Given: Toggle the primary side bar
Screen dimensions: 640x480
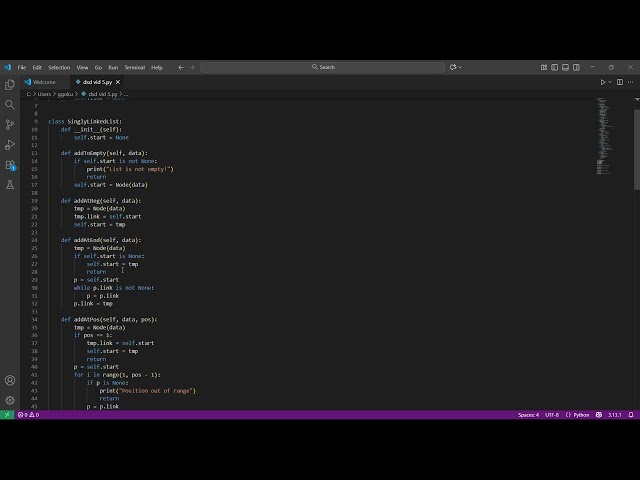Looking at the screenshot, I should pos(554,67).
